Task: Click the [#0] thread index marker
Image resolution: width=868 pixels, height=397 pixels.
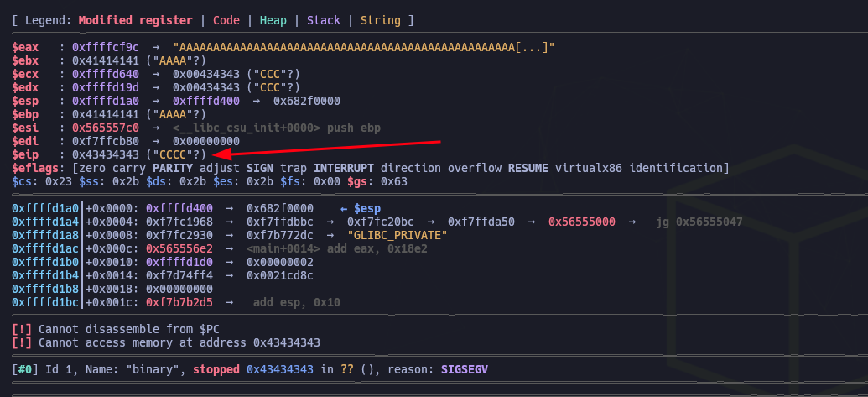Action: 25,369
